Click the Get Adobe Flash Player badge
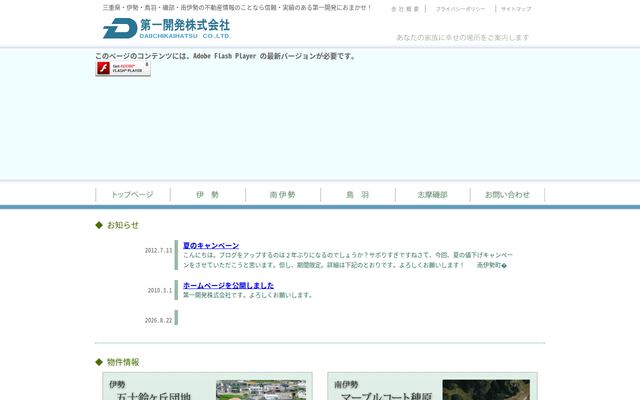 click(x=123, y=68)
